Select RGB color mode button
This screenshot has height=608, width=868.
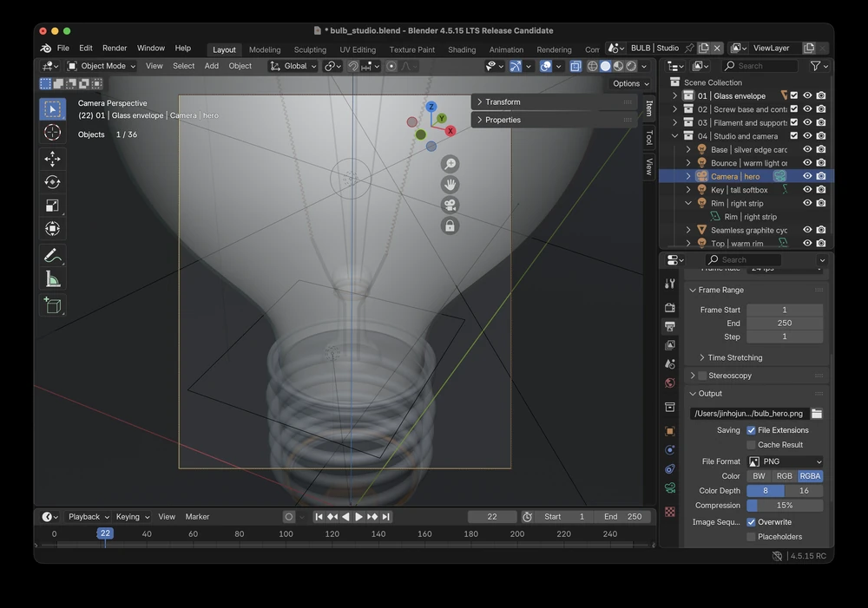pos(785,476)
